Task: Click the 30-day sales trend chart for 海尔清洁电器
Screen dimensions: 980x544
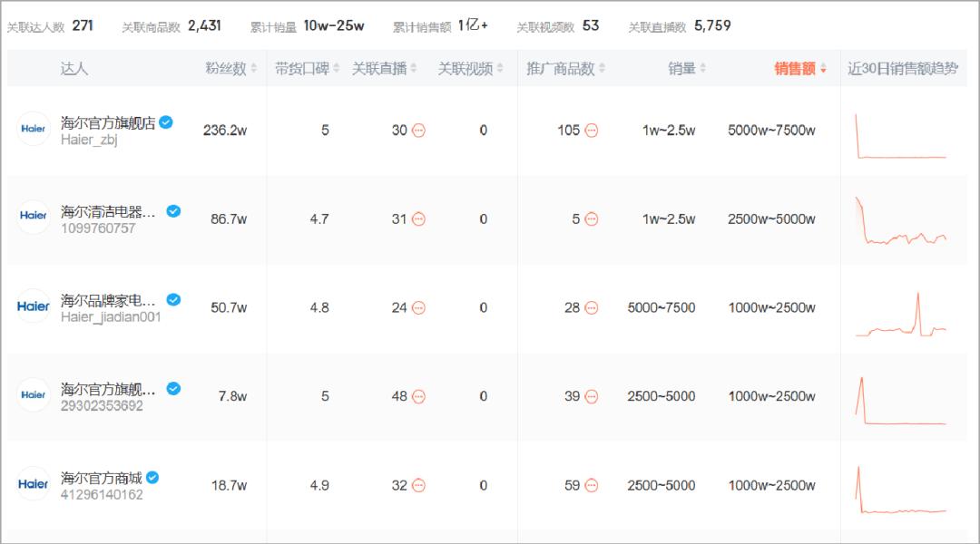Action: (900, 220)
